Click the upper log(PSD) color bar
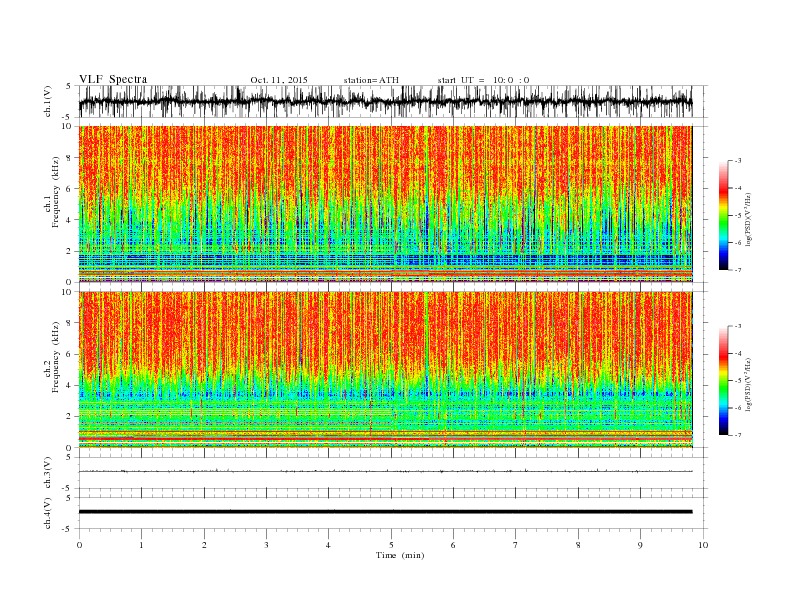Screen dimensions: 792x612 click(723, 215)
